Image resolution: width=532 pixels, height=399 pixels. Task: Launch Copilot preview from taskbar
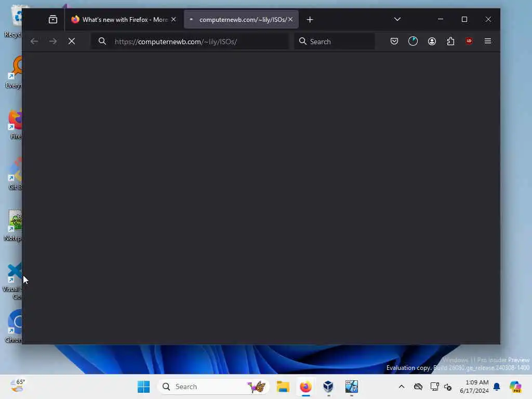(x=515, y=387)
